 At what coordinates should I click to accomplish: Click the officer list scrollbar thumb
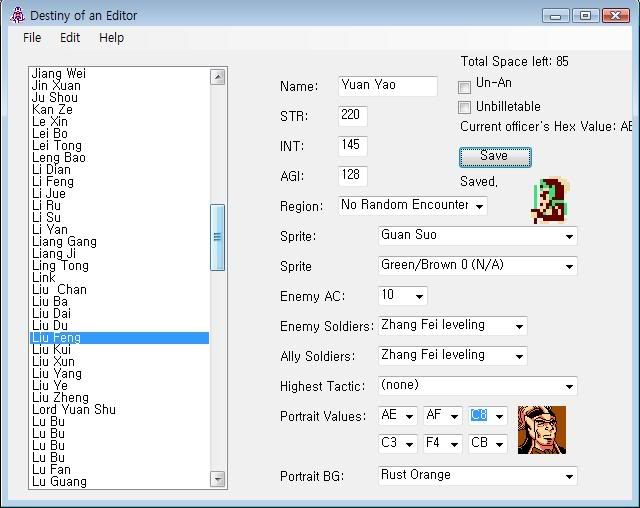click(x=218, y=237)
